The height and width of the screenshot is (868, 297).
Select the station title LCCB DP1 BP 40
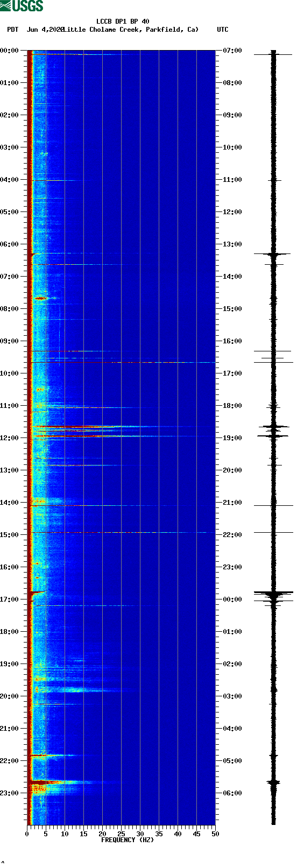point(123,22)
